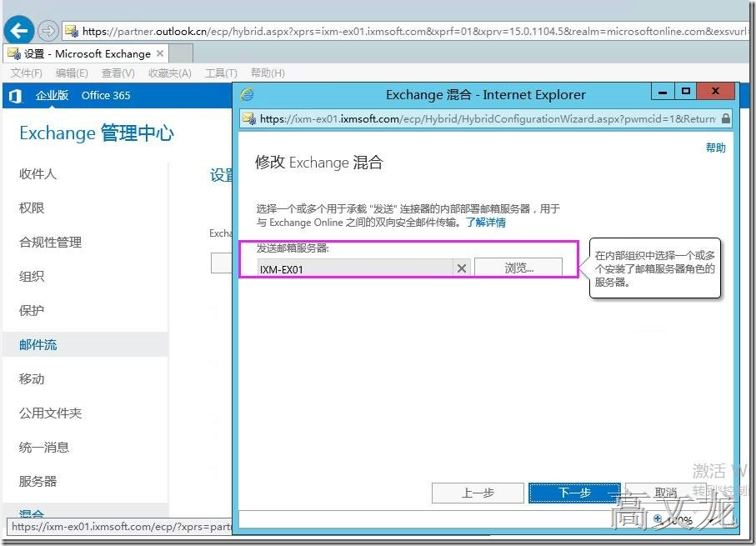Open 移动 in the left navigation
Screen dimensions: 756x546
(32, 379)
